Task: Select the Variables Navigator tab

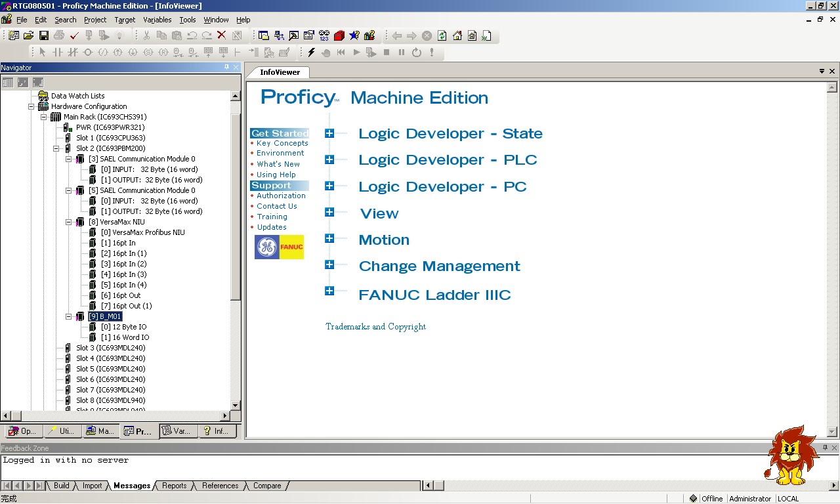Action: [177, 431]
